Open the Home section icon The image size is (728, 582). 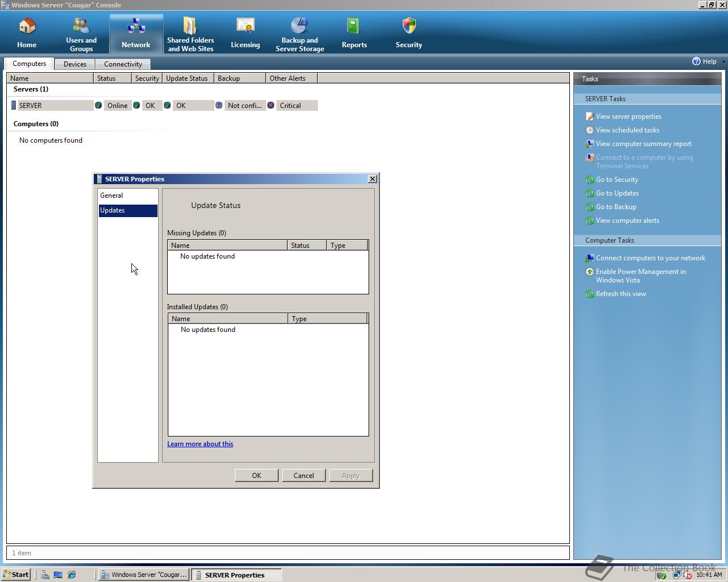(27, 26)
